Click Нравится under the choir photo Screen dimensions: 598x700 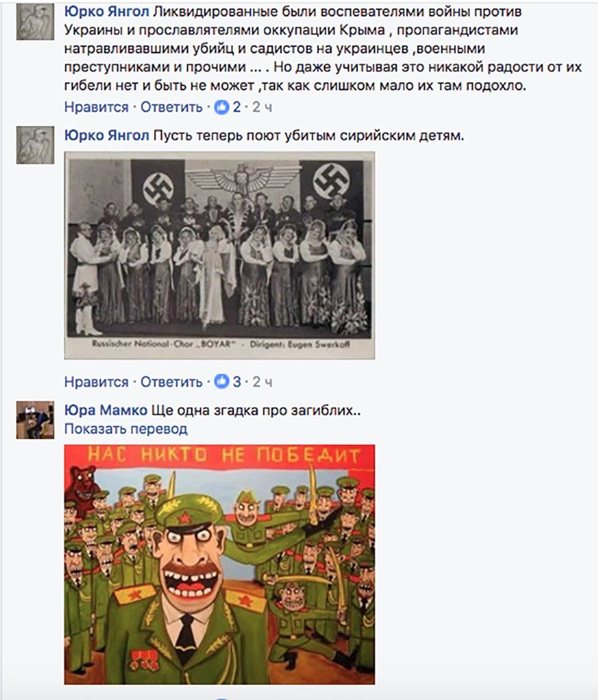click(x=97, y=382)
